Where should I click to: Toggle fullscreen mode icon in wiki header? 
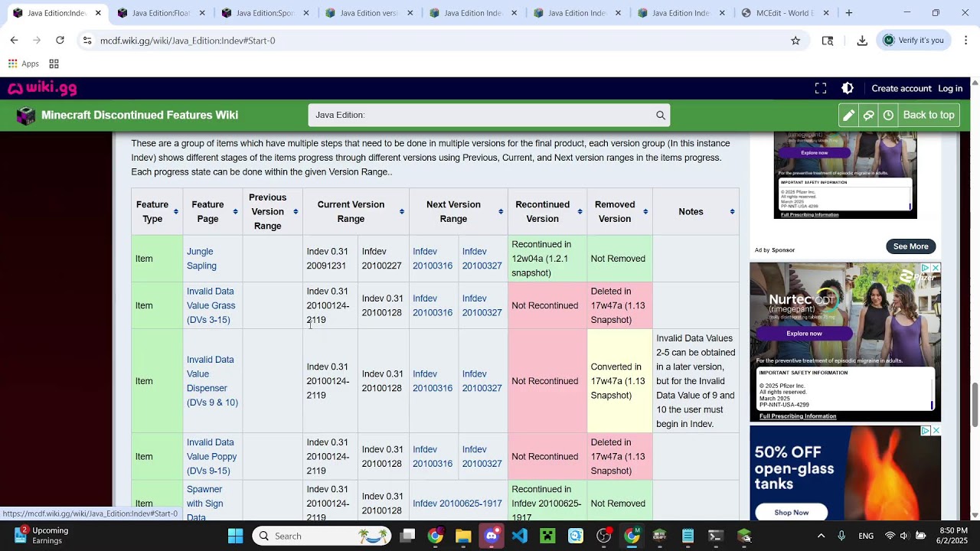click(x=821, y=89)
